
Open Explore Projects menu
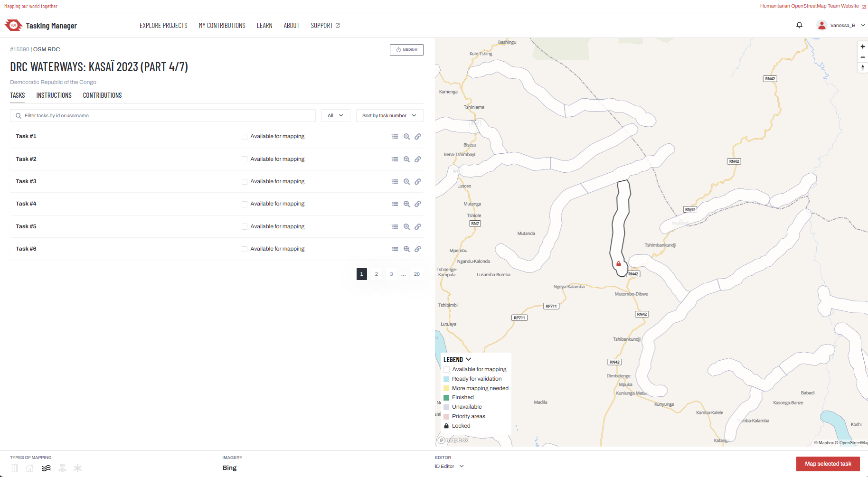(163, 26)
